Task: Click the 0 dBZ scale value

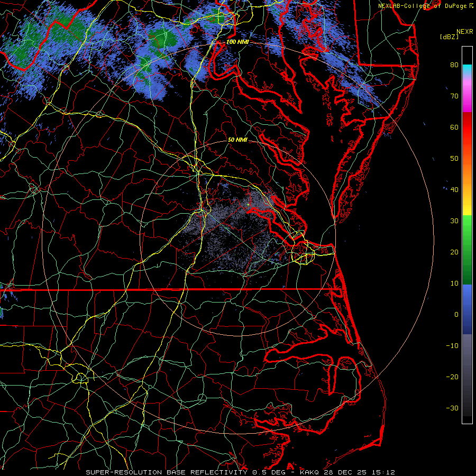Action: point(456,315)
